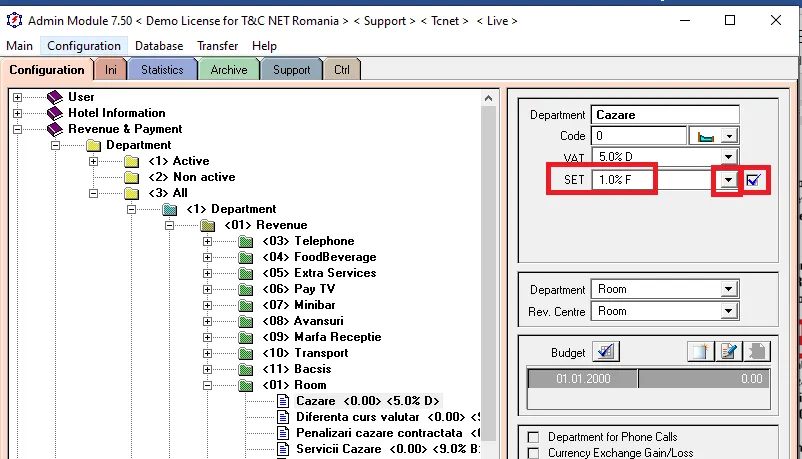Click the Hotel Information book icon

55,113
